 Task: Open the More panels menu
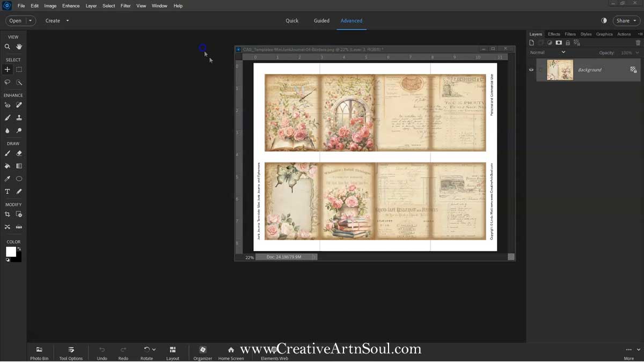pos(629,353)
